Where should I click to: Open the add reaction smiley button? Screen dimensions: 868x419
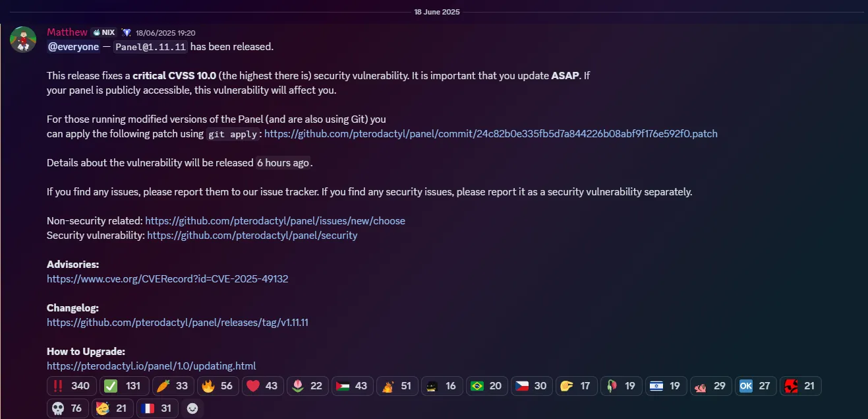pos(192,408)
